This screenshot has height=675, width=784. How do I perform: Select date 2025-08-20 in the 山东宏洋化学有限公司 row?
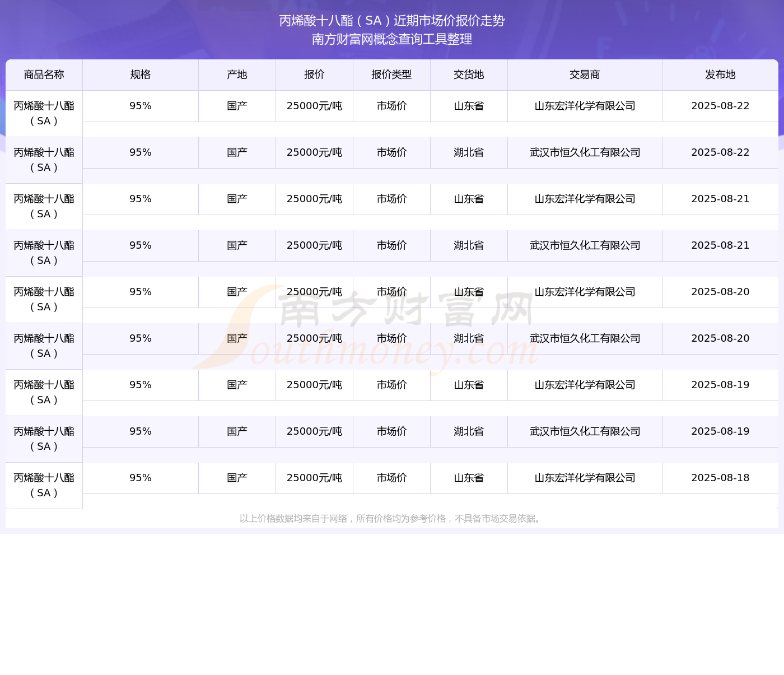click(x=721, y=292)
